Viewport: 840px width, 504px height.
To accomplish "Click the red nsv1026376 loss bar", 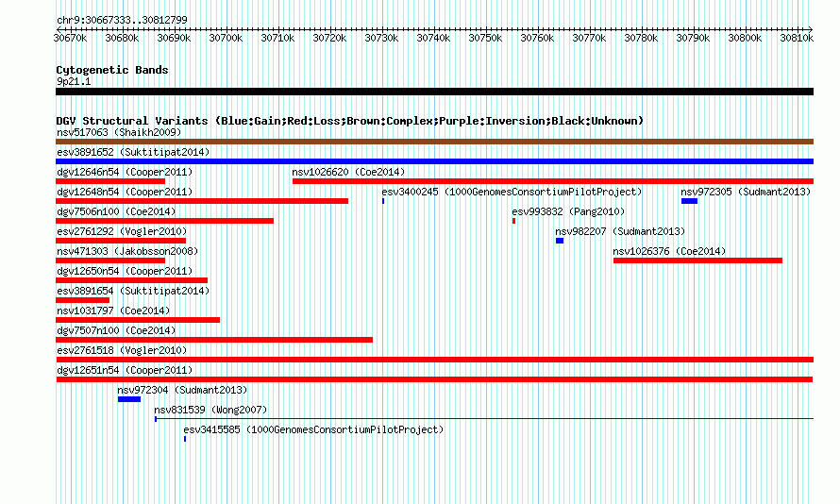I will (697, 260).
